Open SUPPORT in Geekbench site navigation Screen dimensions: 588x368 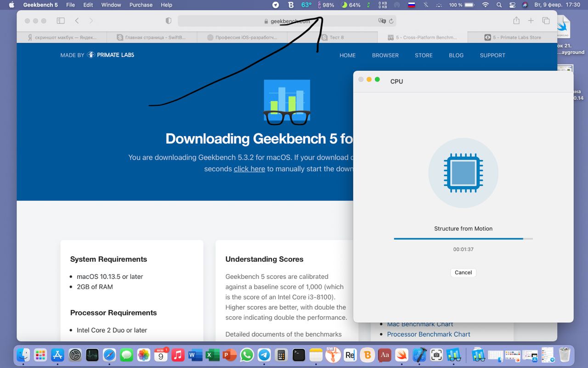[x=492, y=55]
